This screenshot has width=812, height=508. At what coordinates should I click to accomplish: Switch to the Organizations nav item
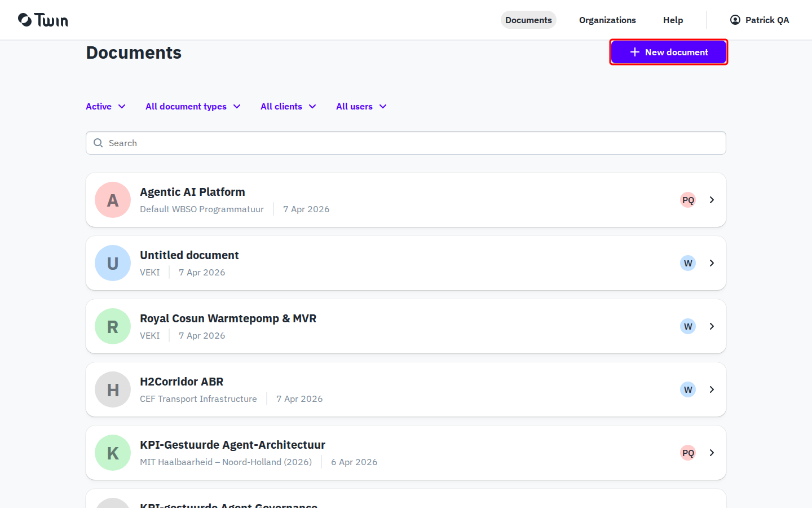(x=607, y=20)
